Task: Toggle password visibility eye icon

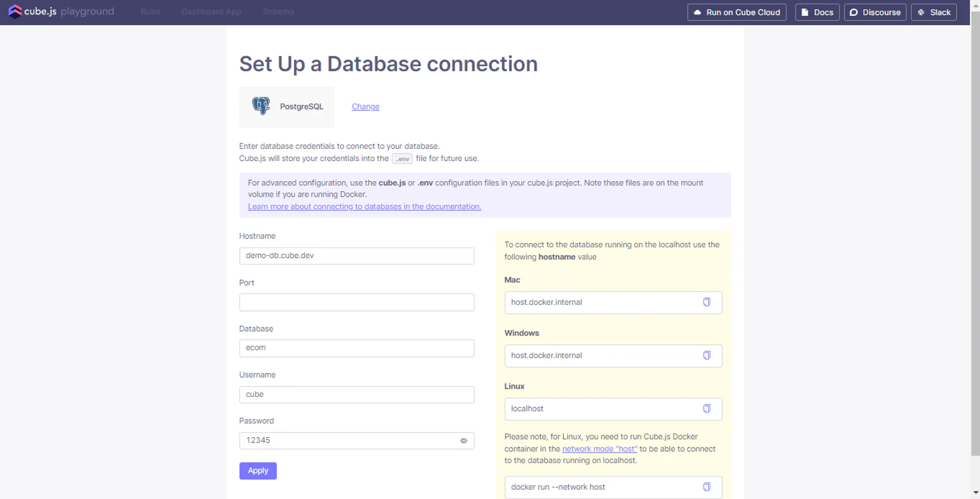Action: tap(464, 441)
